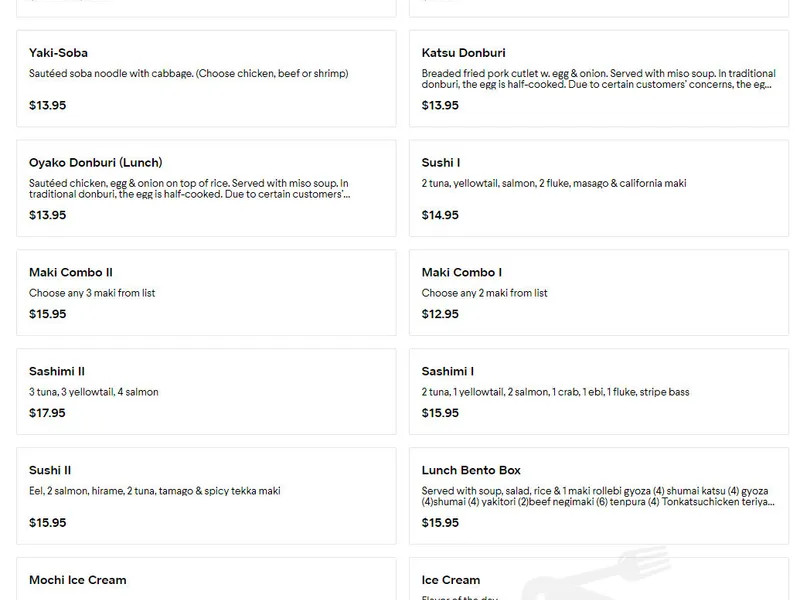Screen dimensions: 800x600
Task: Click the Yaki-Soba sautéed soba noodle description
Action: (188, 74)
